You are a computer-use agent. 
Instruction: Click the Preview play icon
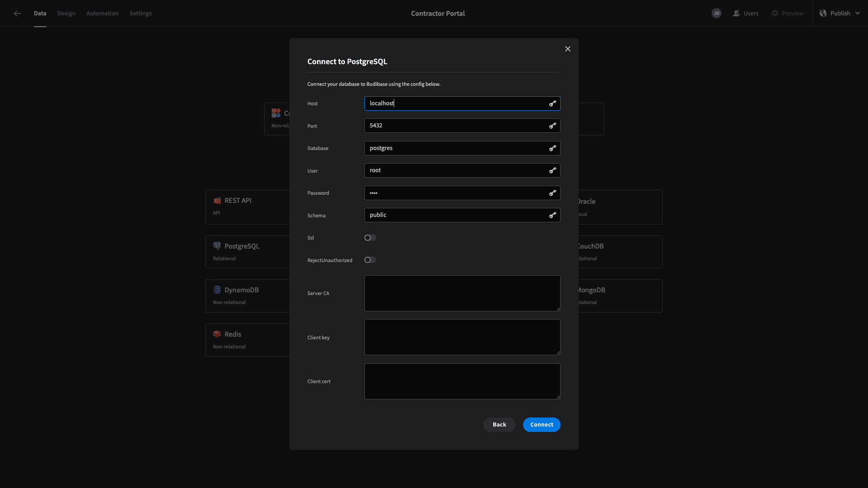coord(775,14)
